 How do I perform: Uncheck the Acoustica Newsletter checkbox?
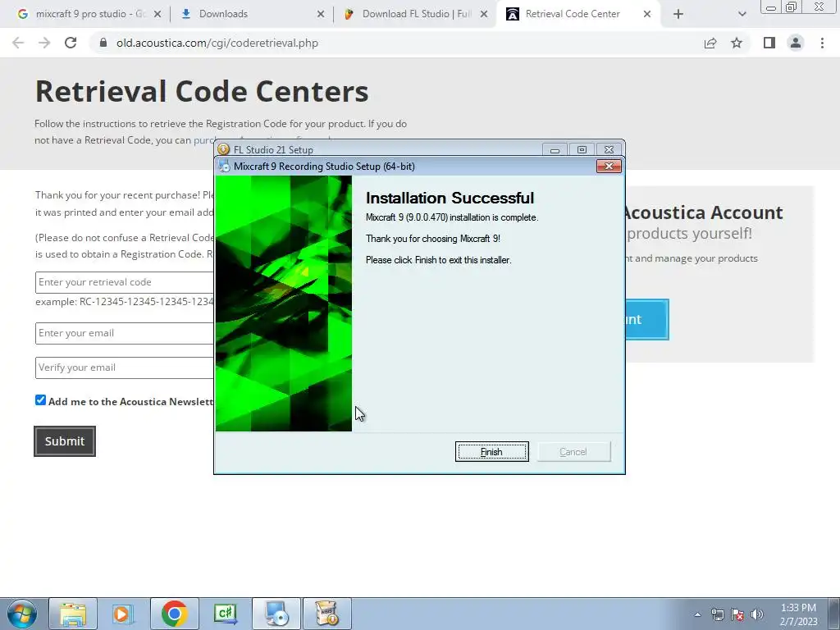coord(41,400)
